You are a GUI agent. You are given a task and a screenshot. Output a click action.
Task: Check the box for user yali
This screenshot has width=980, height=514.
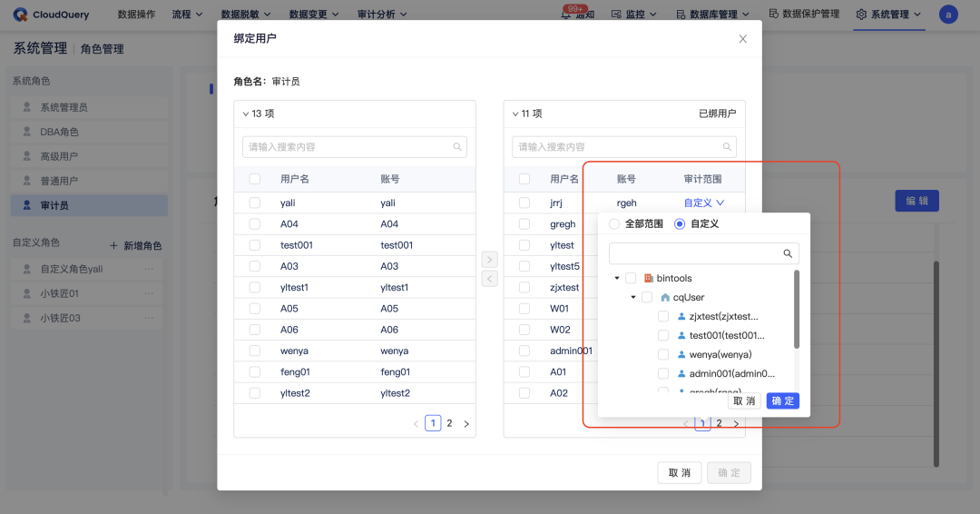pos(254,203)
